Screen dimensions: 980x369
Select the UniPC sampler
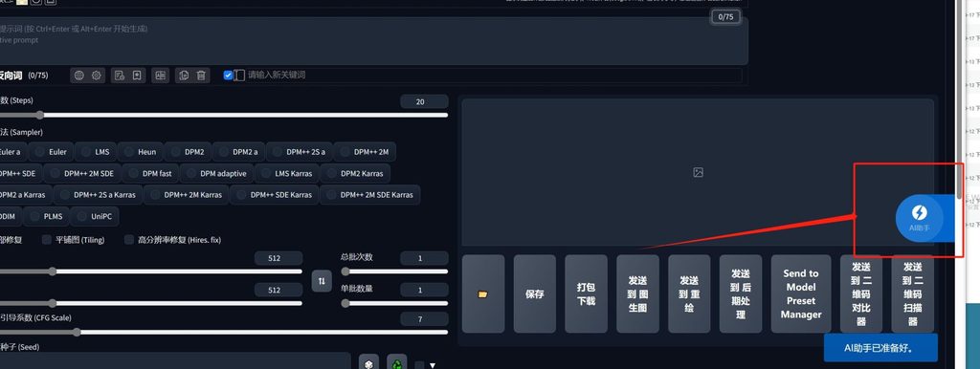coord(95,217)
